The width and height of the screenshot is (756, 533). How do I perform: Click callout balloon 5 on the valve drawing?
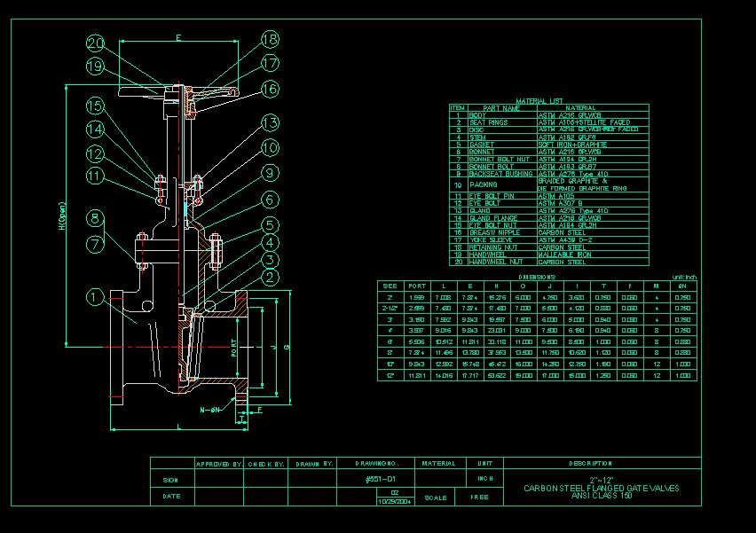pos(270,225)
